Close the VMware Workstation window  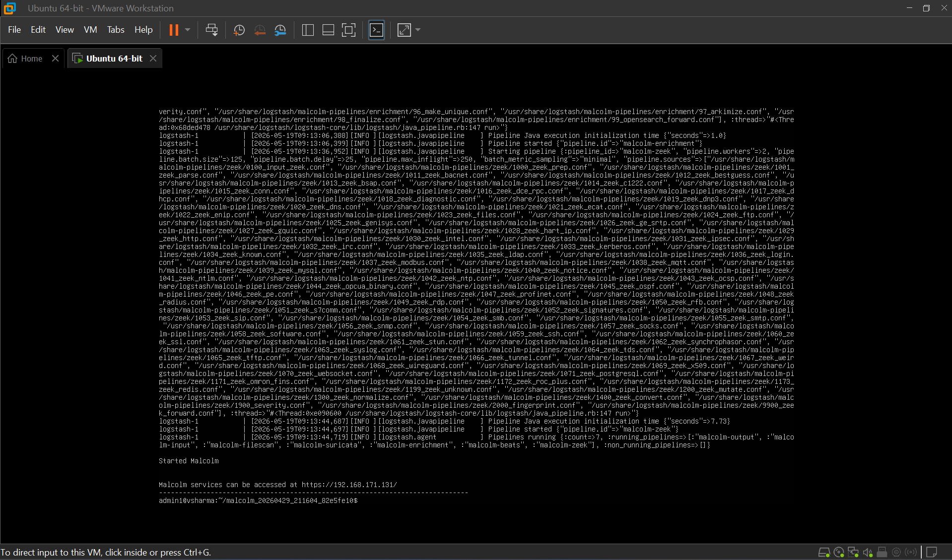click(944, 8)
